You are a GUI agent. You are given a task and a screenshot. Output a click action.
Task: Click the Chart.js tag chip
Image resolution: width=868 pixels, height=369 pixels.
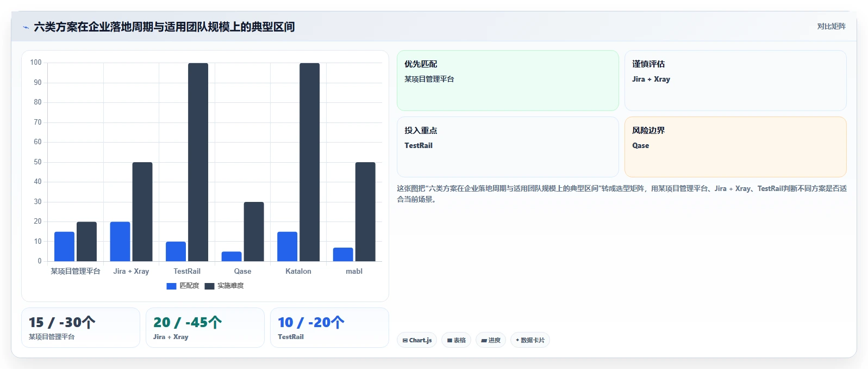tap(417, 340)
